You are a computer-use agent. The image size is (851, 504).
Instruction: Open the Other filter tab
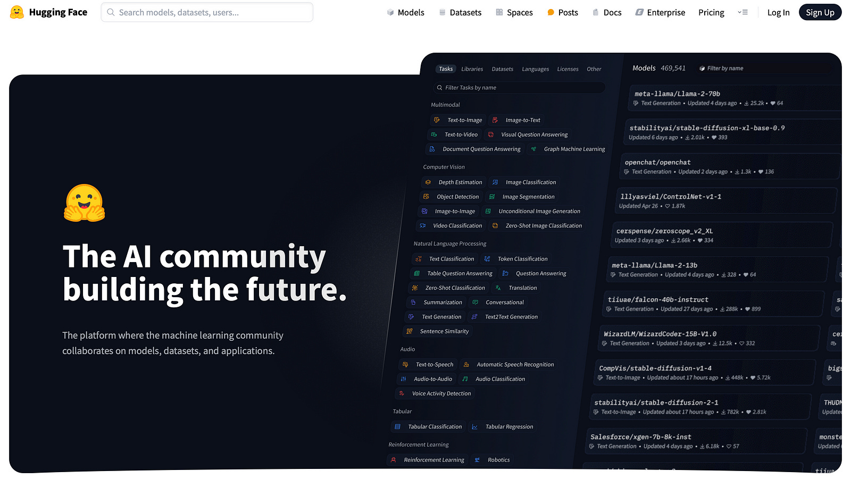594,69
